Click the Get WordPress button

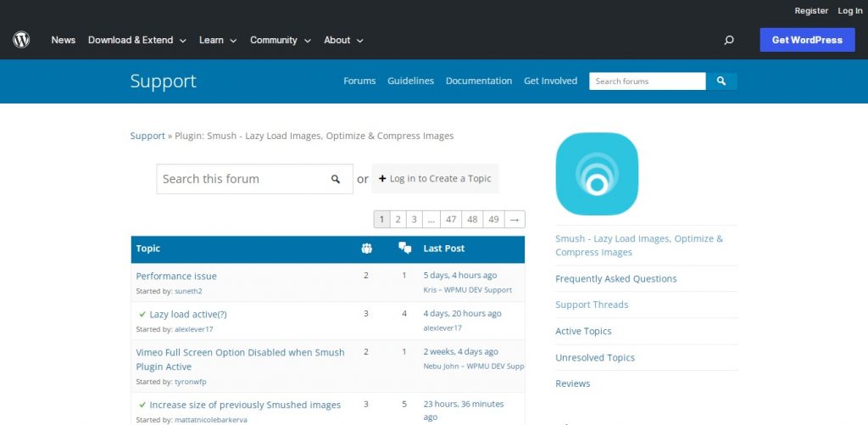pyautogui.click(x=807, y=40)
